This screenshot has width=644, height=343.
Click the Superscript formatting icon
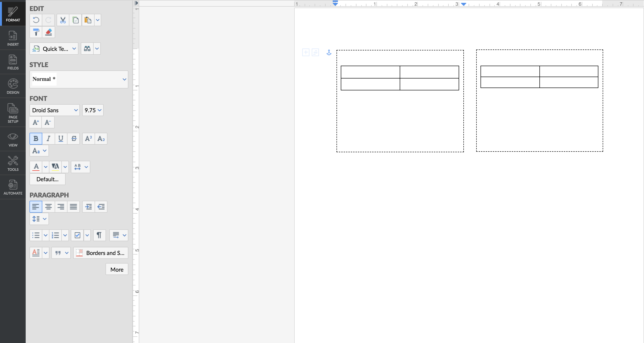[88, 138]
